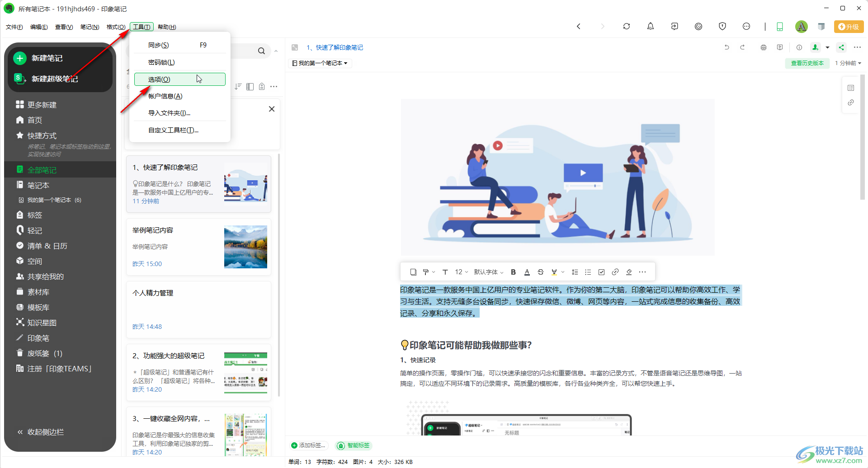Viewport: 868px width, 468px height.
Task: Select 选项(O) in the Tools menu
Action: point(180,79)
